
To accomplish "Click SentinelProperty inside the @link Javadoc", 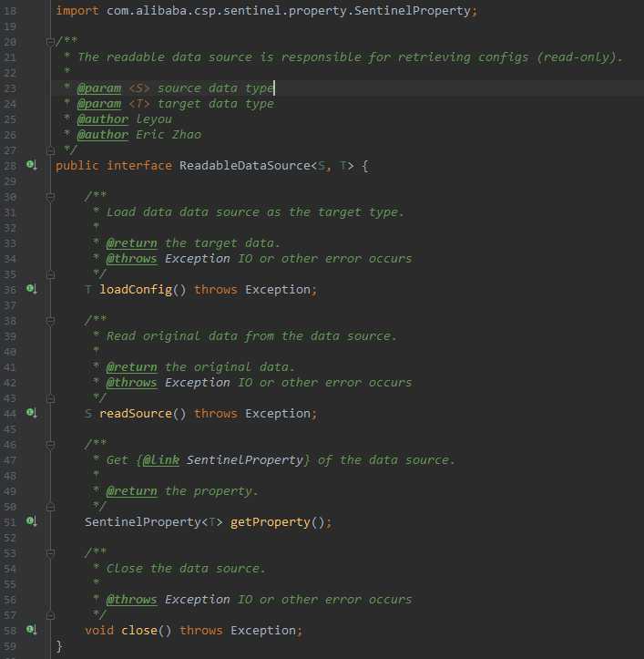I will pyautogui.click(x=245, y=460).
